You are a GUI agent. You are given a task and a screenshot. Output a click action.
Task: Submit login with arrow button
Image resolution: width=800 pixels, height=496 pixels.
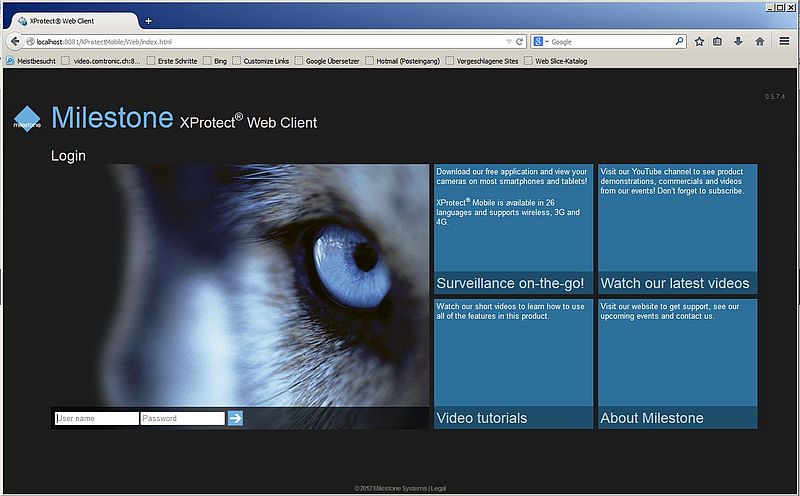click(x=235, y=418)
